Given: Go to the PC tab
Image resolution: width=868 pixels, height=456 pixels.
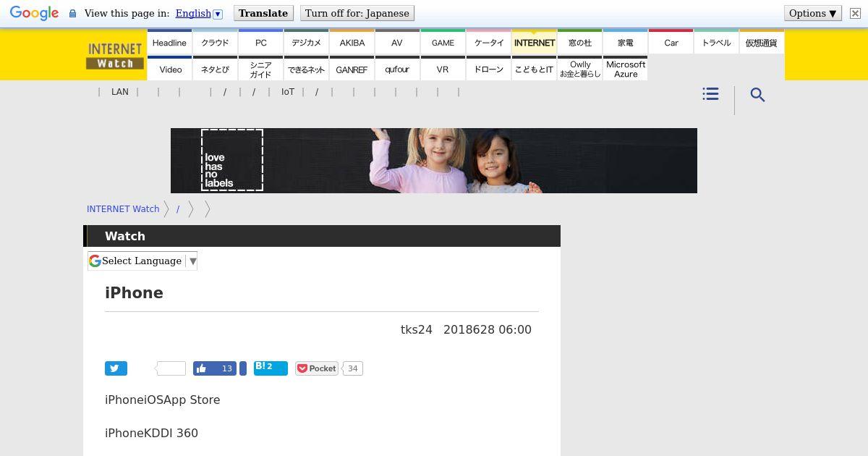Looking at the screenshot, I should tap(260, 42).
